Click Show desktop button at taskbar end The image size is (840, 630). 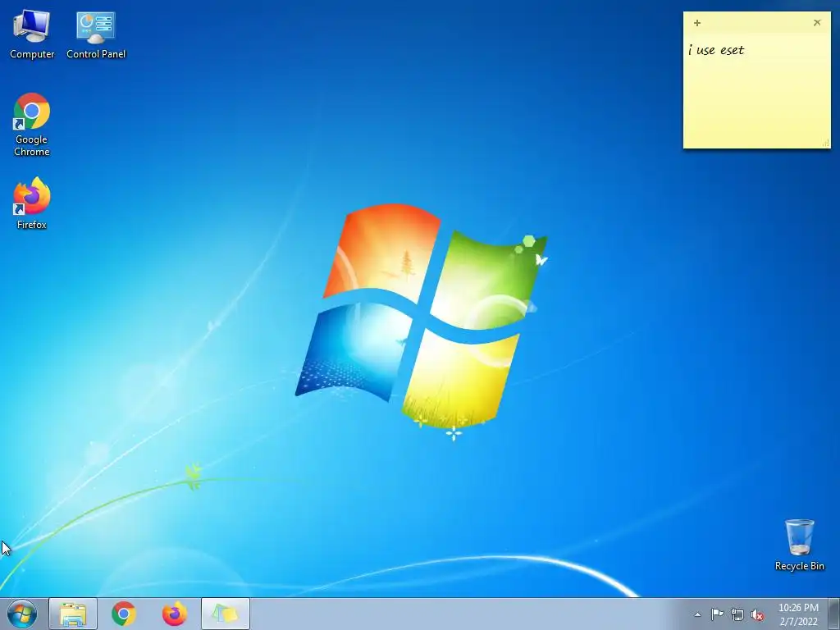point(833,614)
